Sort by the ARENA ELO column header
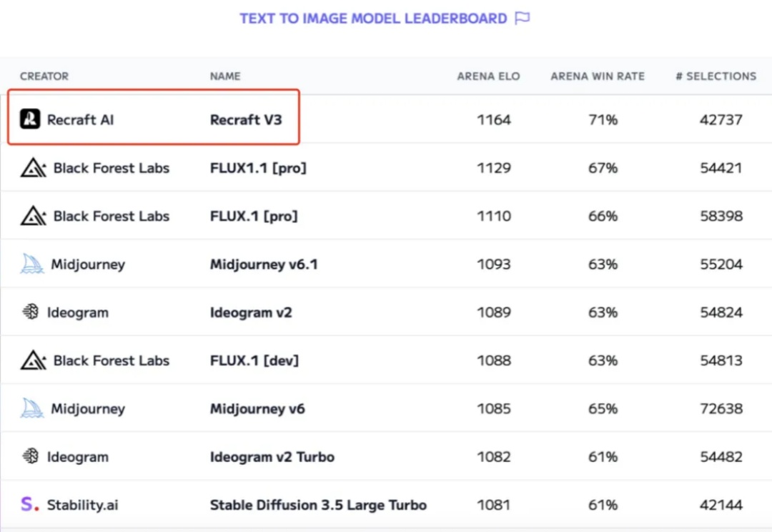The image size is (772, 532). coord(488,77)
